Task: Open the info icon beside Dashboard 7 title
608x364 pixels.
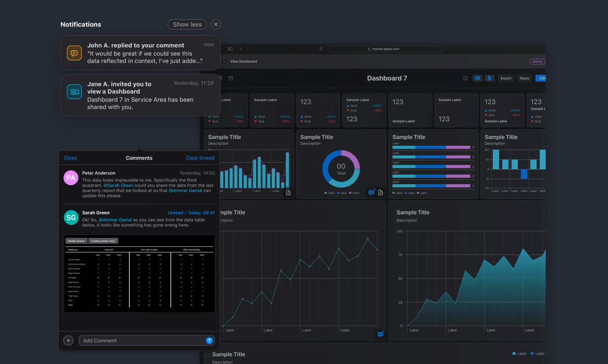Action: pos(465,78)
